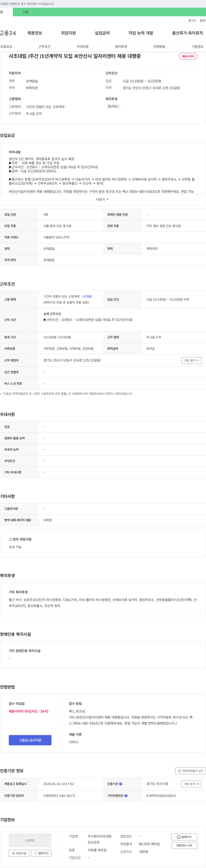Expand job description with 더보기
The height and width of the screenshot is (868, 206).
pos(102,199)
